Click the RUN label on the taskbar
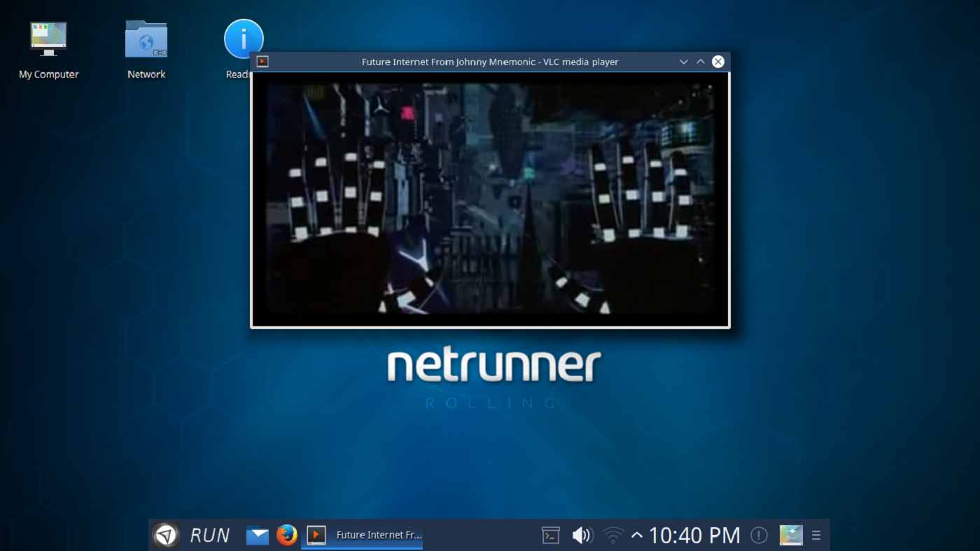 click(209, 534)
